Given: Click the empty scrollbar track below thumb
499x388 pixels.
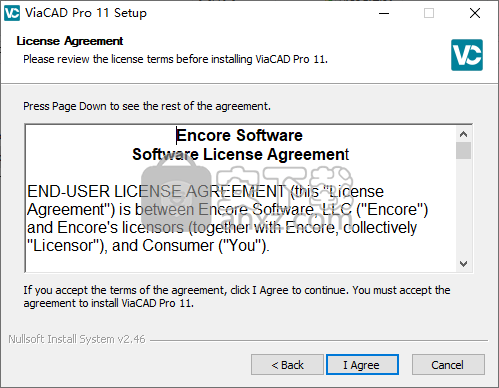Looking at the screenshot, I should point(463,208).
